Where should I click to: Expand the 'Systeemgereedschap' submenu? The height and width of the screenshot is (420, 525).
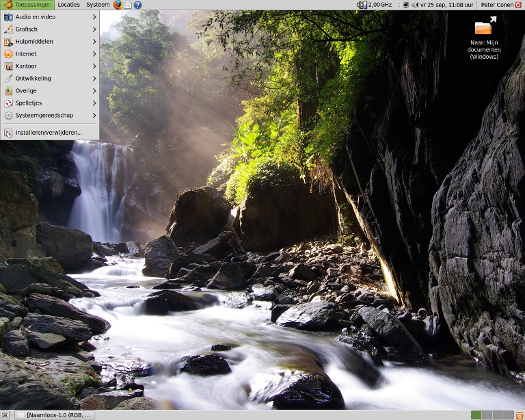pos(50,116)
